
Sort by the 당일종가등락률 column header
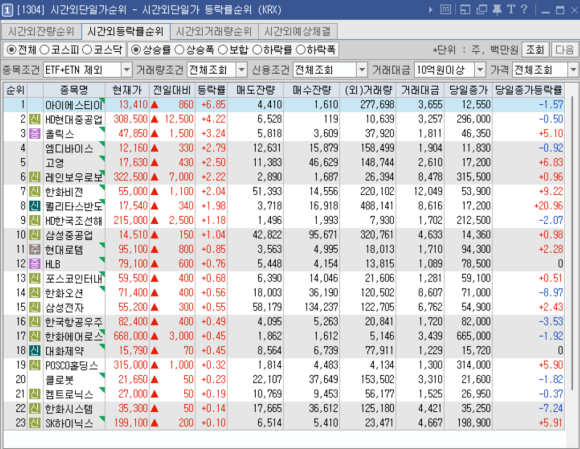coord(528,90)
